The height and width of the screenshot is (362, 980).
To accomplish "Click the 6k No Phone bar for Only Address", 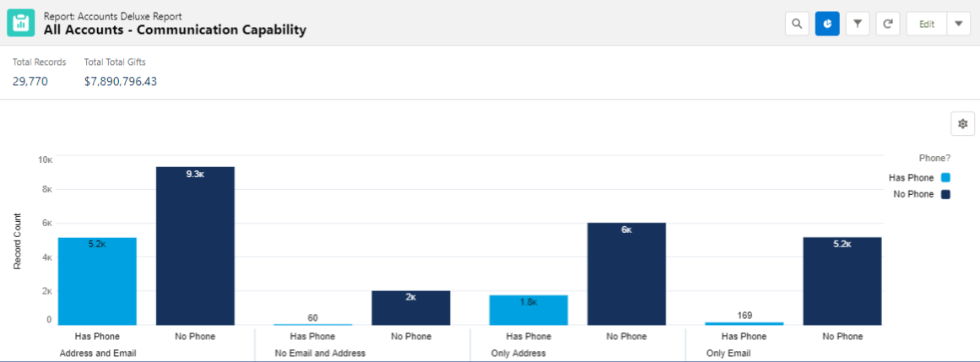I will click(x=626, y=273).
